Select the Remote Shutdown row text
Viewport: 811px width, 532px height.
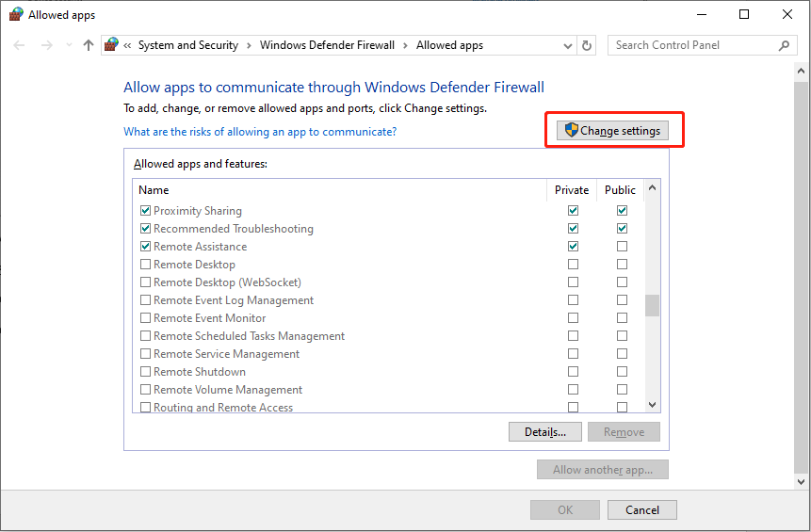tap(199, 372)
